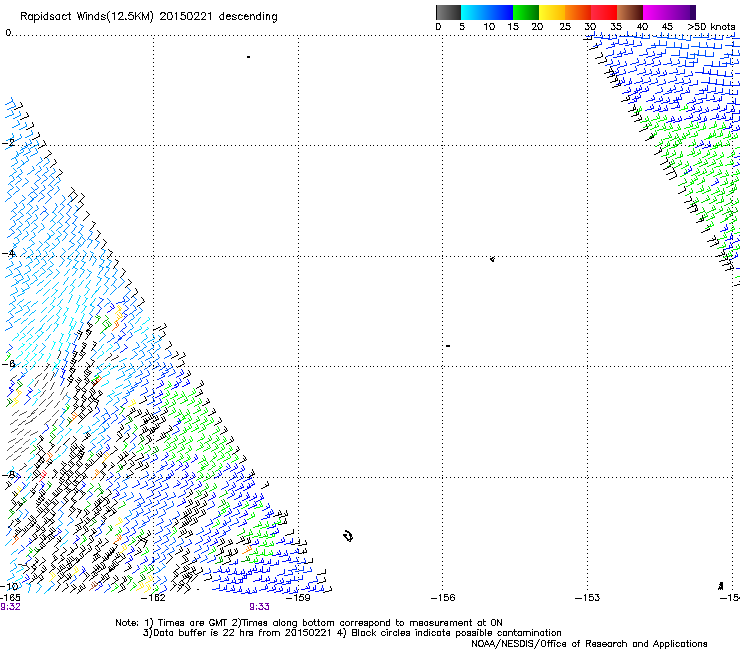Click the note 'Data buffer is 22 hrs'
Image resolution: width=740 pixels, height=650 pixels.
[204, 633]
